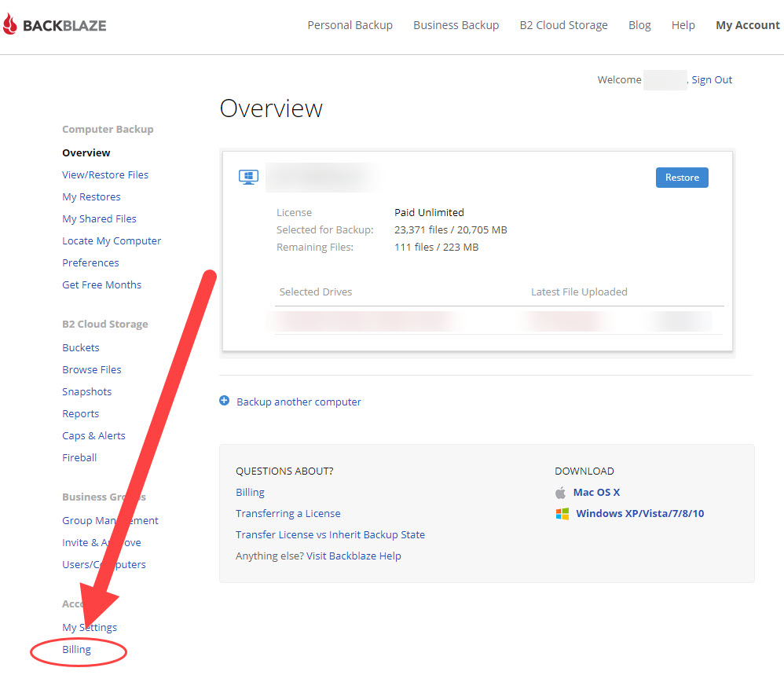Screen dimensions: 784x675
Task: Download the Mac OS X client
Action: pyautogui.click(x=596, y=493)
